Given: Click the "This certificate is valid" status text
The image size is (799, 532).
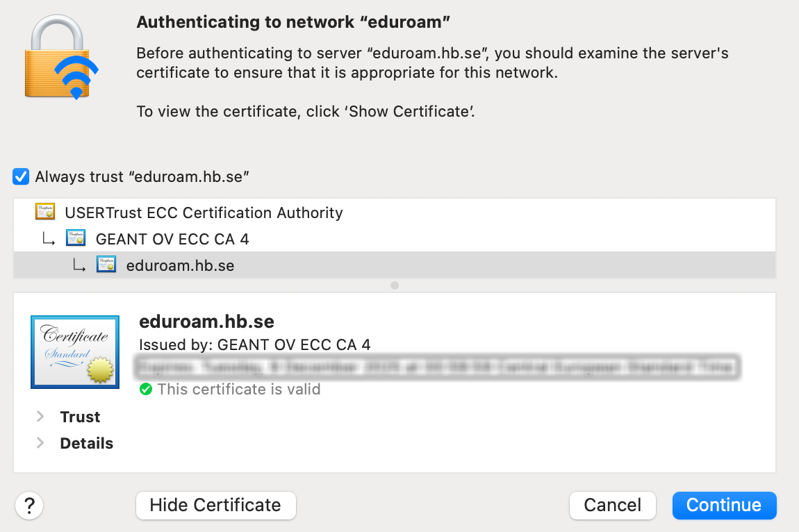Looking at the screenshot, I should 239,389.
